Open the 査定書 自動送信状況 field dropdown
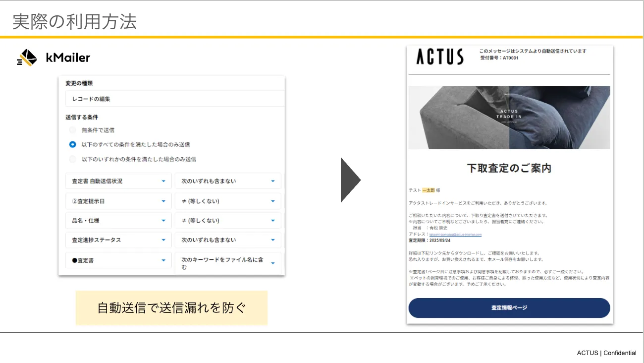 [x=118, y=181]
